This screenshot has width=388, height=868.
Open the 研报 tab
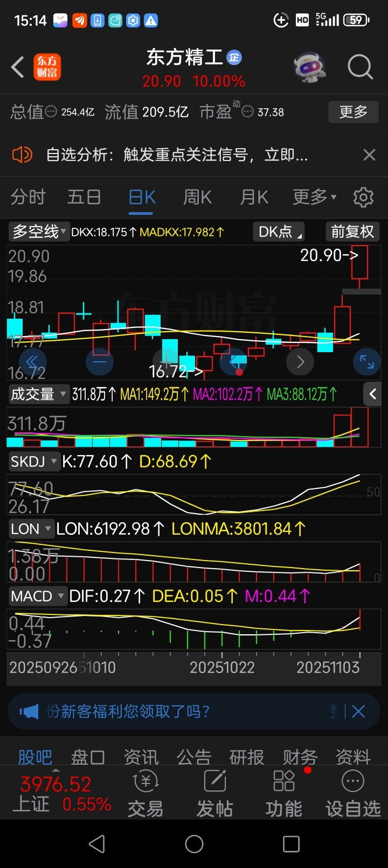(247, 757)
